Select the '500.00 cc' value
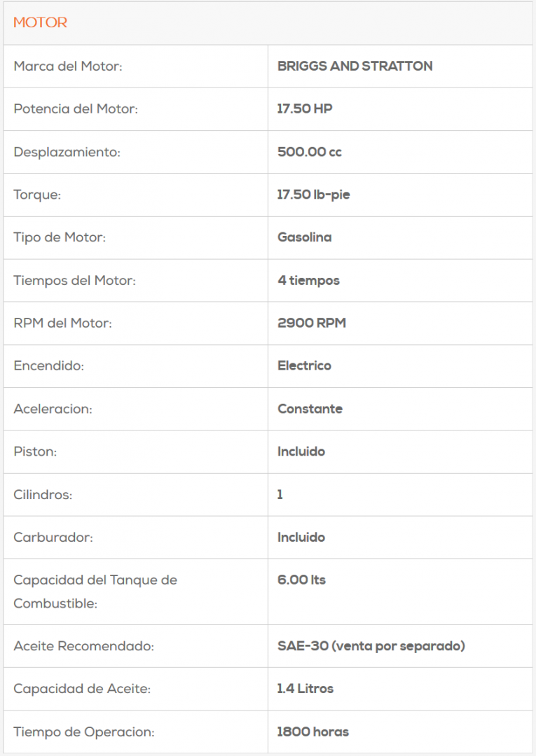The height and width of the screenshot is (756, 536). [310, 152]
